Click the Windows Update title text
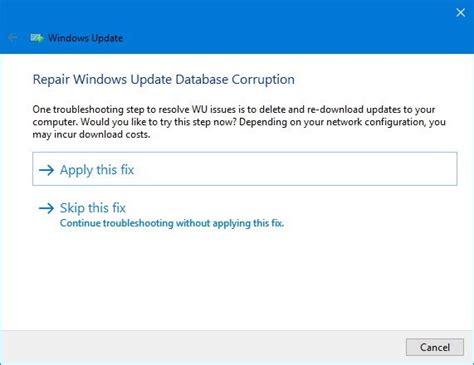This screenshot has width=474, height=365. (85, 38)
